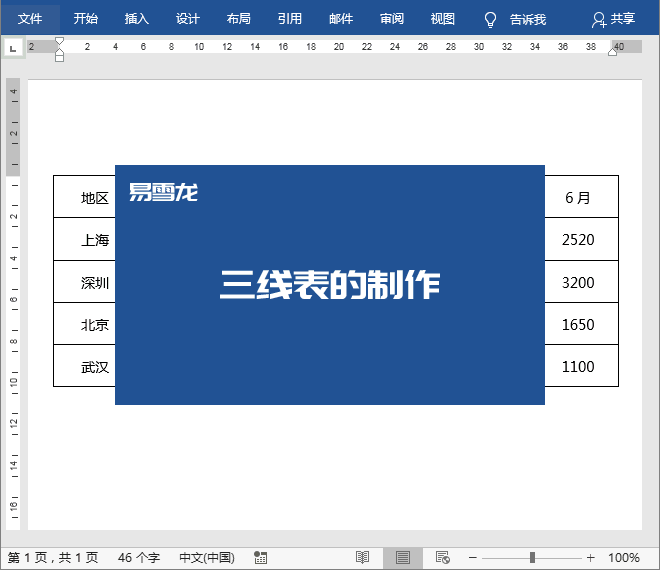Image resolution: width=660 pixels, height=570 pixels.
Task: Select the 设计 ribbon tab
Action: 188,19
